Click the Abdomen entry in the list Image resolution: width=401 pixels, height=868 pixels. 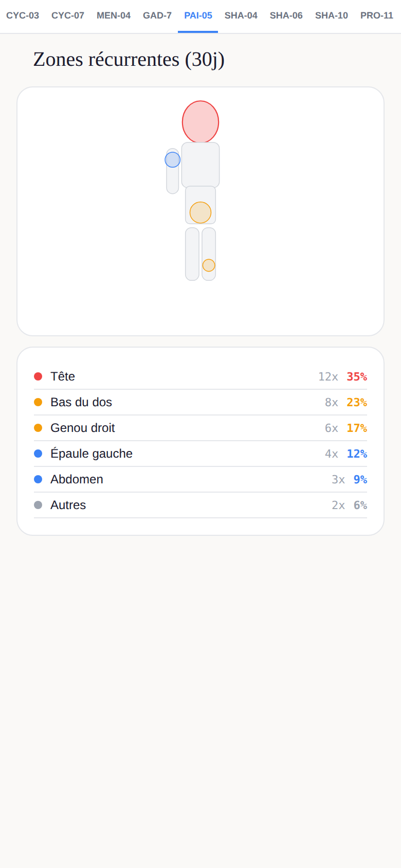[200, 479]
